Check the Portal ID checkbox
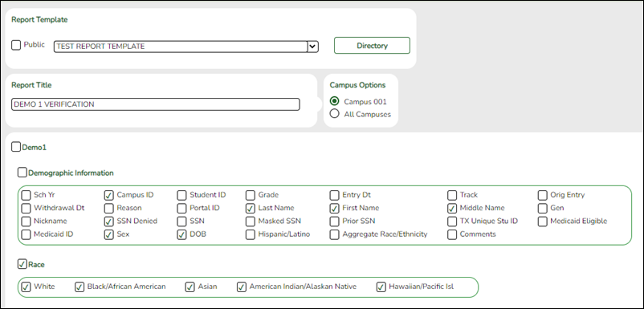 181,208
